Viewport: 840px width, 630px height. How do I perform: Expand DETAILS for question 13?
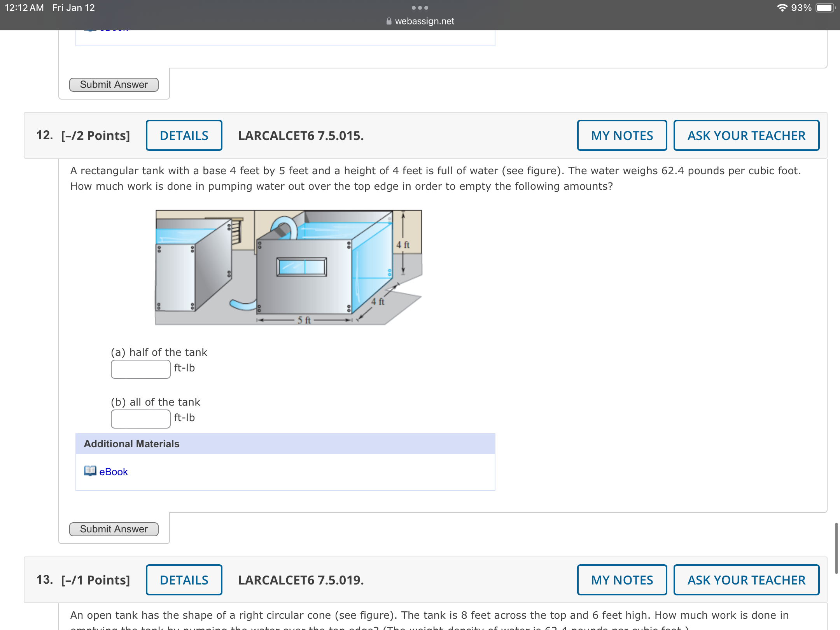(x=184, y=580)
